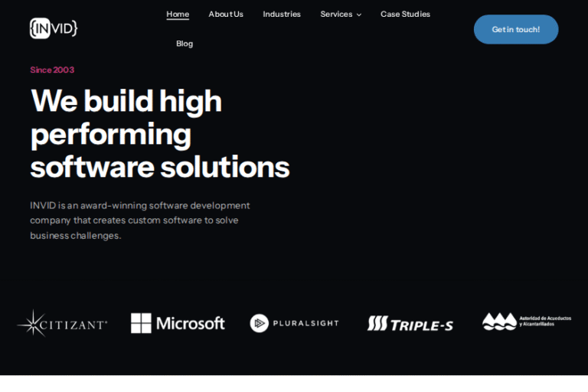The image size is (588, 392).
Task: Click the INVID description paragraph
Action: point(140,220)
